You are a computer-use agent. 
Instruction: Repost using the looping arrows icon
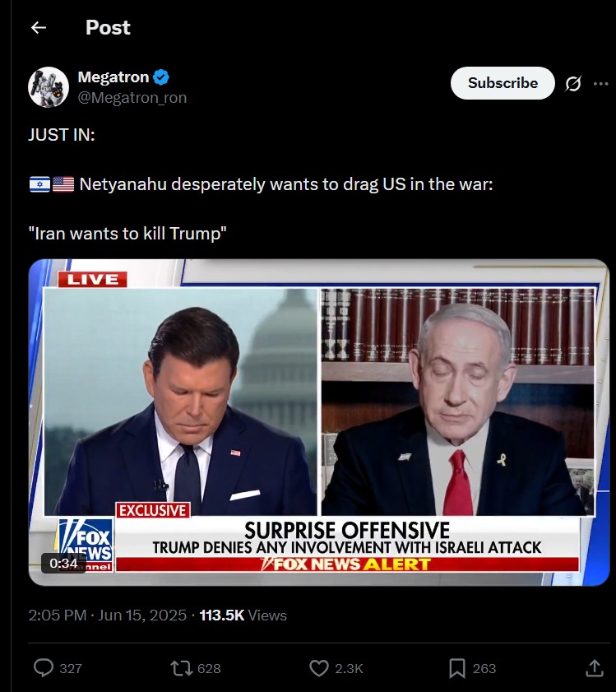182,668
